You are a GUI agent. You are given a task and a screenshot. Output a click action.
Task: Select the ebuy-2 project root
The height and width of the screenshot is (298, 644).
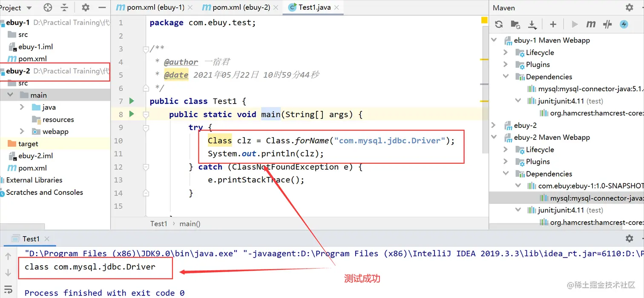pyautogui.click(x=18, y=71)
